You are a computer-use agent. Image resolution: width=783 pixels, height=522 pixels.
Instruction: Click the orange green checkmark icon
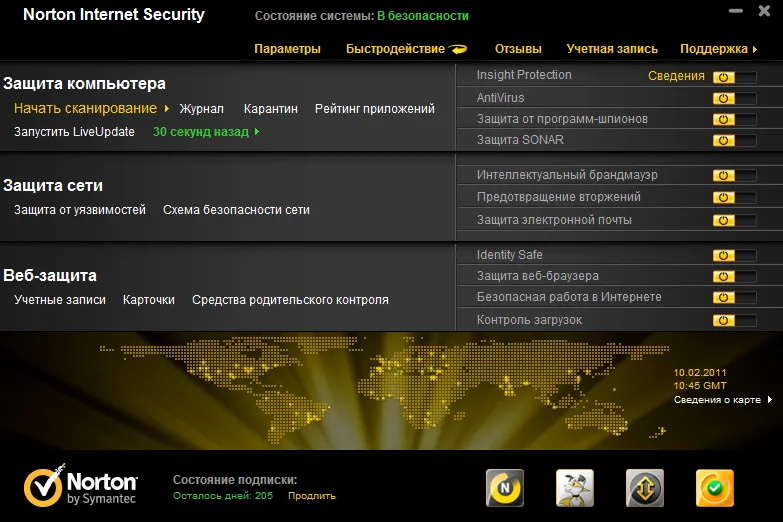[x=715, y=488]
